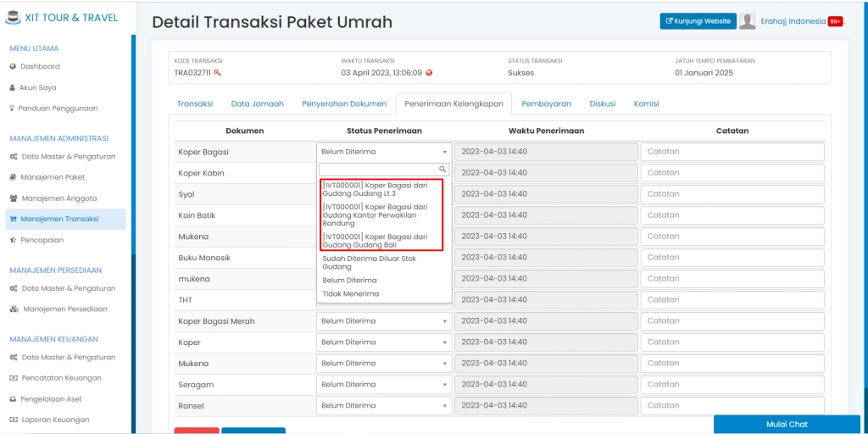Click the user avatar in header
The height and width of the screenshot is (434, 868).
[x=747, y=21]
